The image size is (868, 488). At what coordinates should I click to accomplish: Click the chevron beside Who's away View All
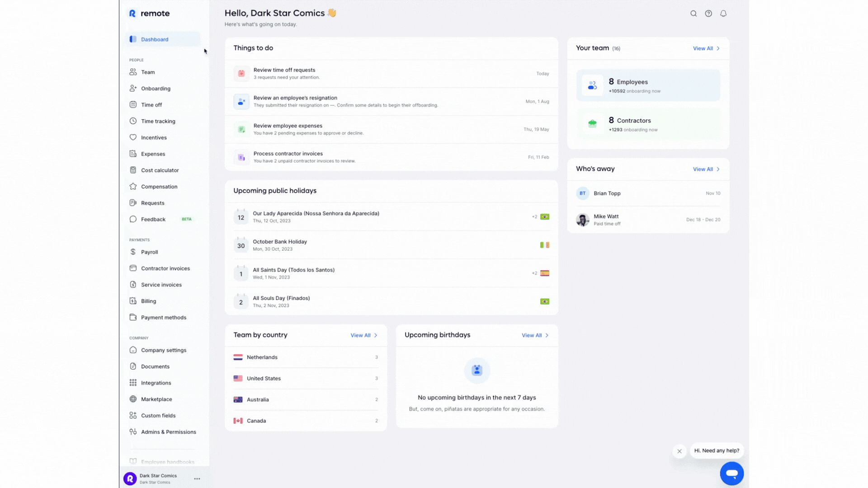coord(718,169)
